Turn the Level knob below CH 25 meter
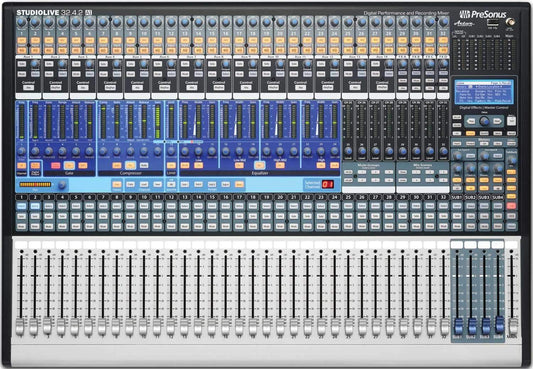 coord(348,152)
